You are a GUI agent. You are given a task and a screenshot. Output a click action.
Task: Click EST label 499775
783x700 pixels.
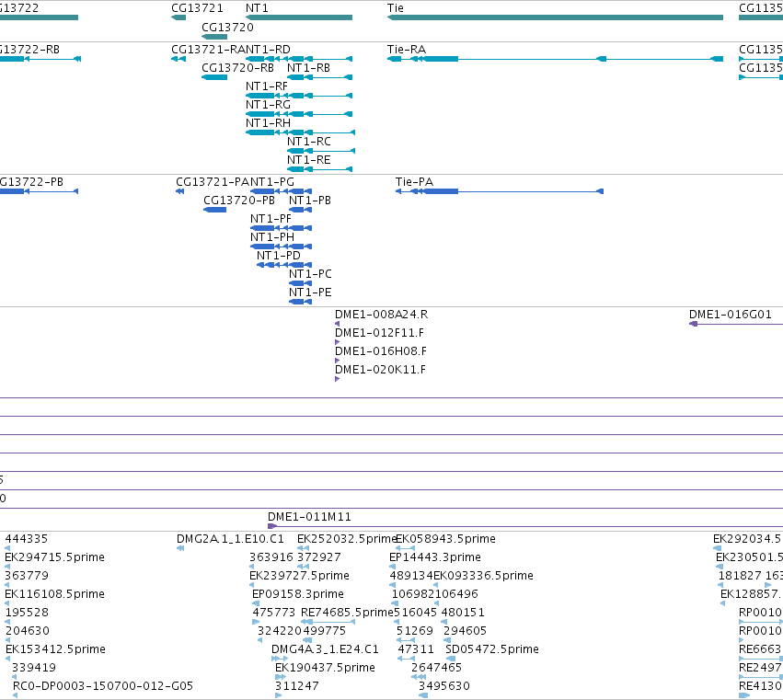[x=324, y=631]
